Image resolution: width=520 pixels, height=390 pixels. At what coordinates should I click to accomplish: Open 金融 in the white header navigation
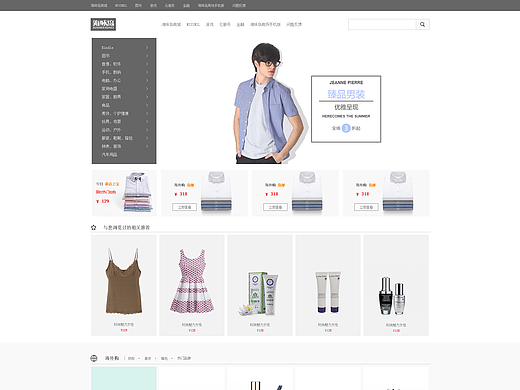pos(240,24)
